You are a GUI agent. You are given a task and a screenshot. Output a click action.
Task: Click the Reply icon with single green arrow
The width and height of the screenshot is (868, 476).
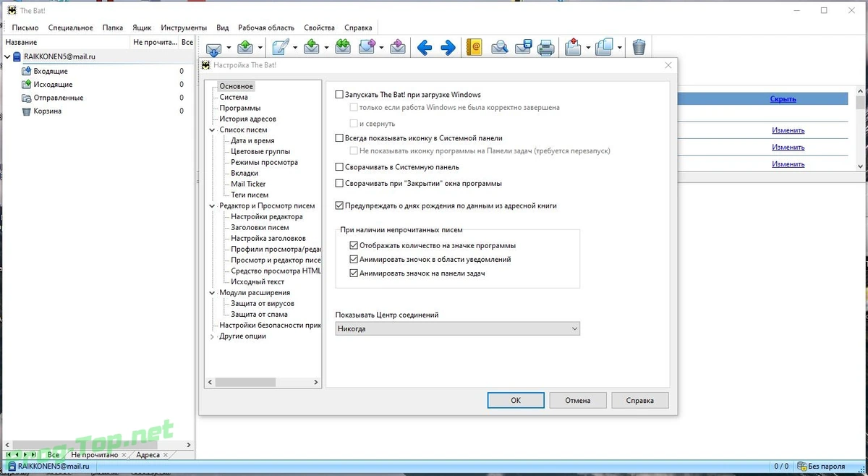[x=312, y=48]
